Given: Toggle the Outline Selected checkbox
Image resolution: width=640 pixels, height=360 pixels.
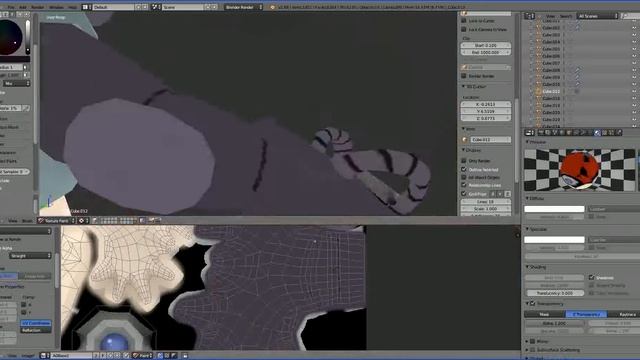Looking at the screenshot, I should point(464,169).
